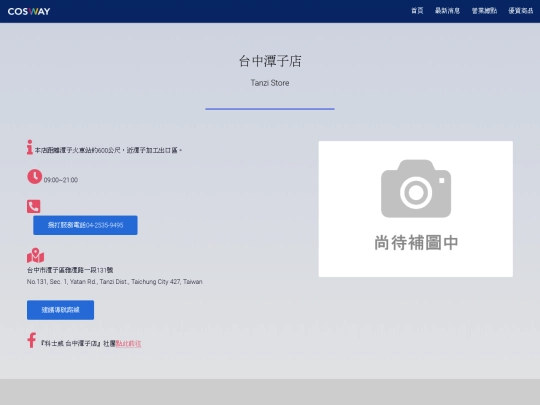Click the red phone icon
The width and height of the screenshot is (540, 405).
coord(33,206)
